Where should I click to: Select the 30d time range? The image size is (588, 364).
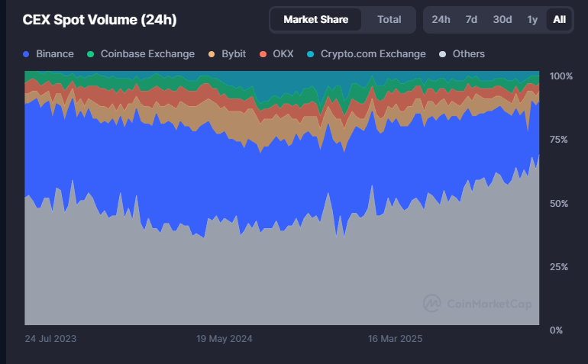(502, 20)
